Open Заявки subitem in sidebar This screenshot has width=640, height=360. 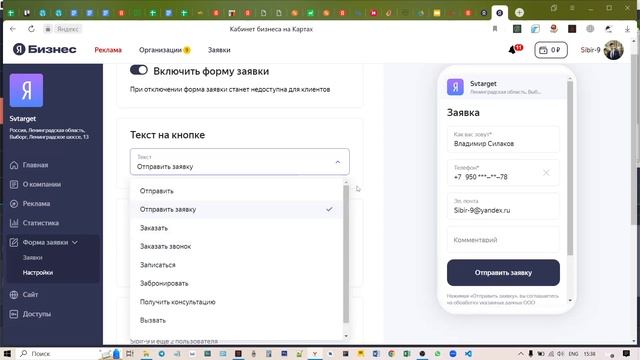click(33, 258)
